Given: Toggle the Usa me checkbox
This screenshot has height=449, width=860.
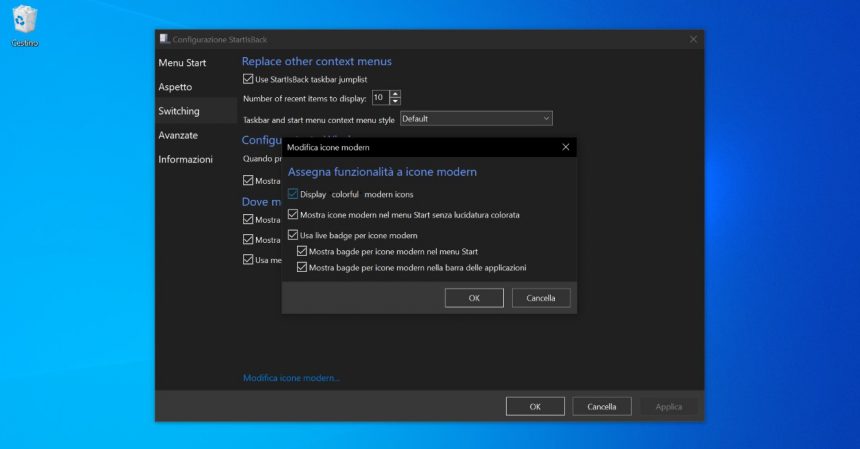Looking at the screenshot, I should point(248,259).
